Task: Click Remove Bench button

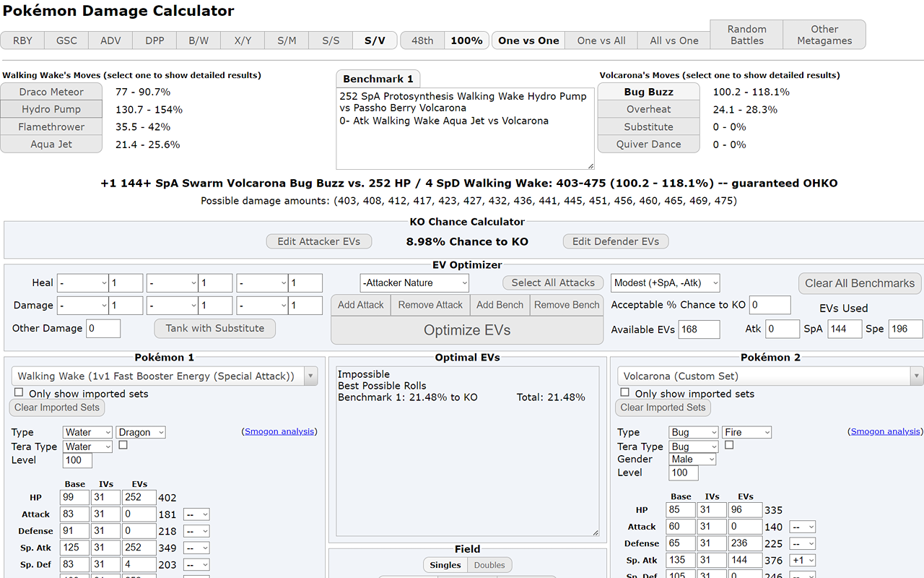Action: pyautogui.click(x=567, y=305)
